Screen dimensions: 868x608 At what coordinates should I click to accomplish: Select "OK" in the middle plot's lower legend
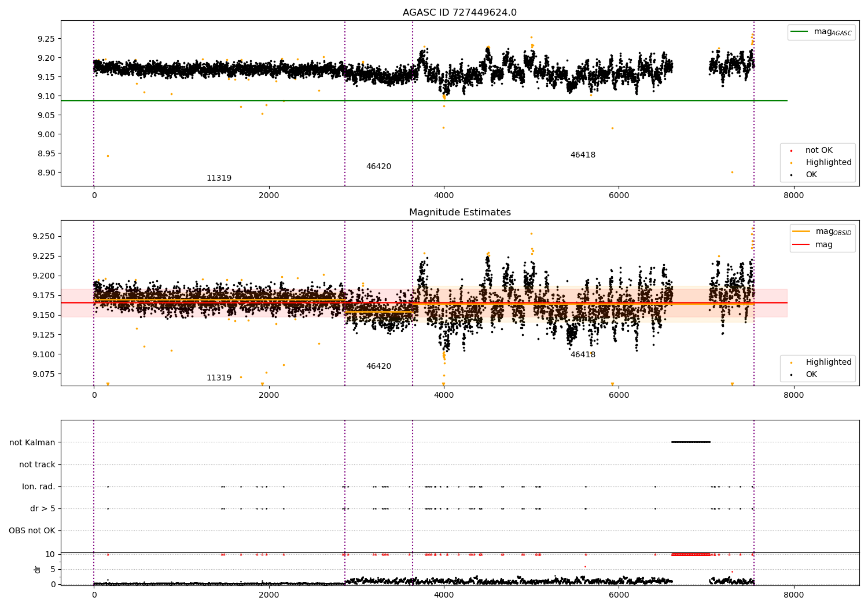coord(811,375)
